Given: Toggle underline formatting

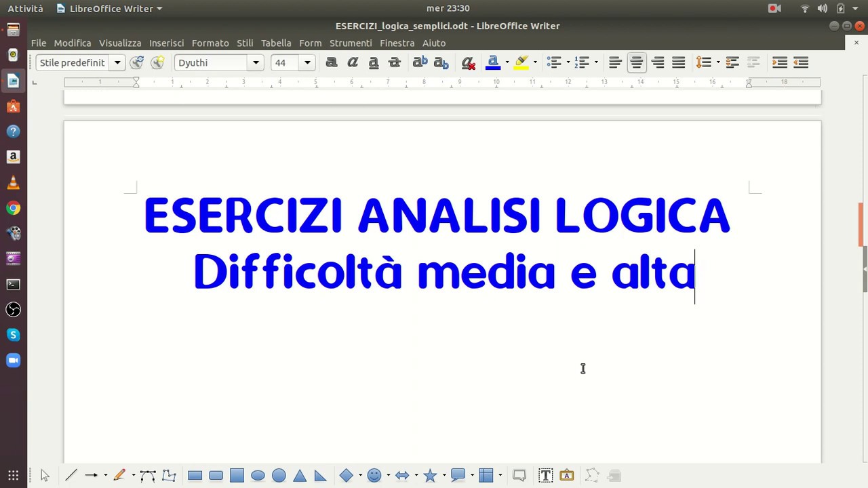Looking at the screenshot, I should pos(374,62).
